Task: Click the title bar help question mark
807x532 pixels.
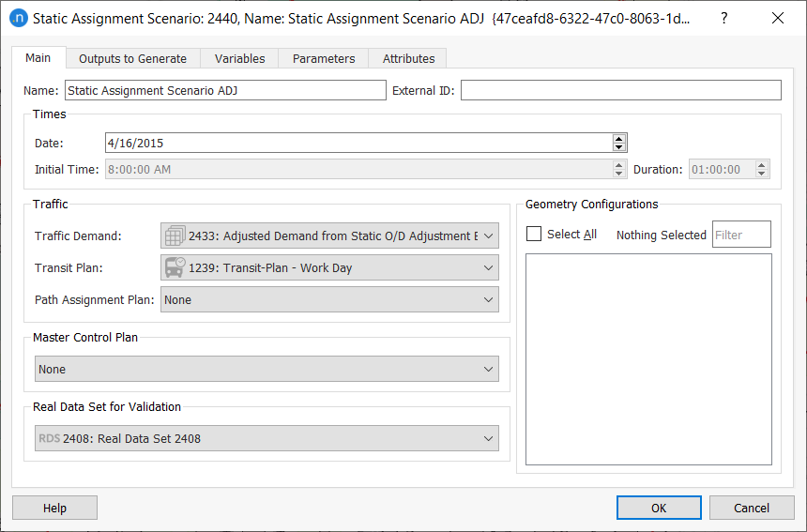Action: pyautogui.click(x=723, y=18)
